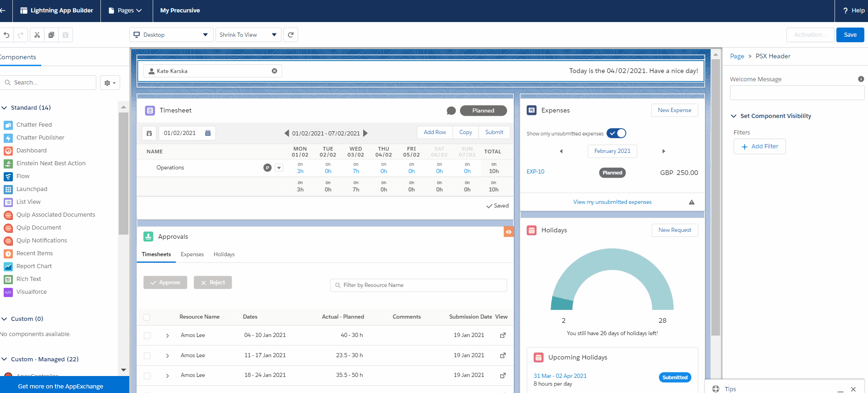
Task: Switch to the approvals Expenses tab
Action: click(x=192, y=254)
